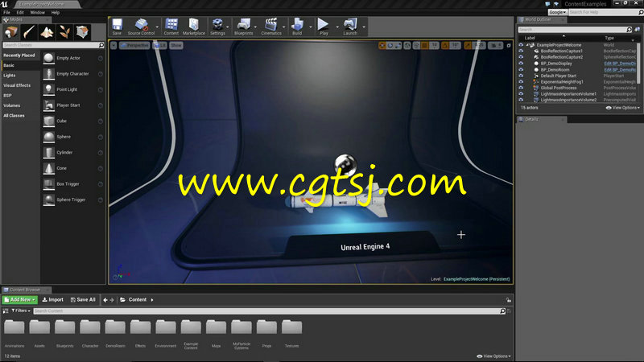Open the Cinematics toolbar icon

pos(271,25)
